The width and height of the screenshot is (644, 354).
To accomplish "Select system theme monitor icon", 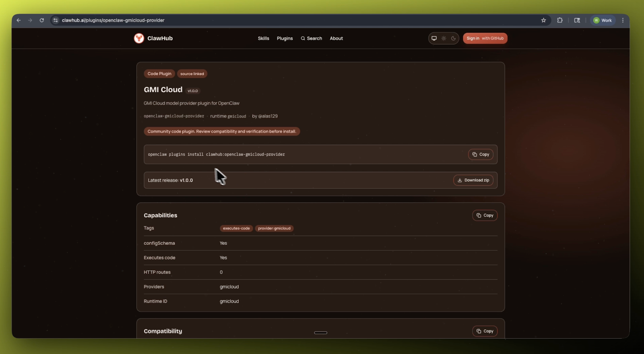I will tap(434, 38).
